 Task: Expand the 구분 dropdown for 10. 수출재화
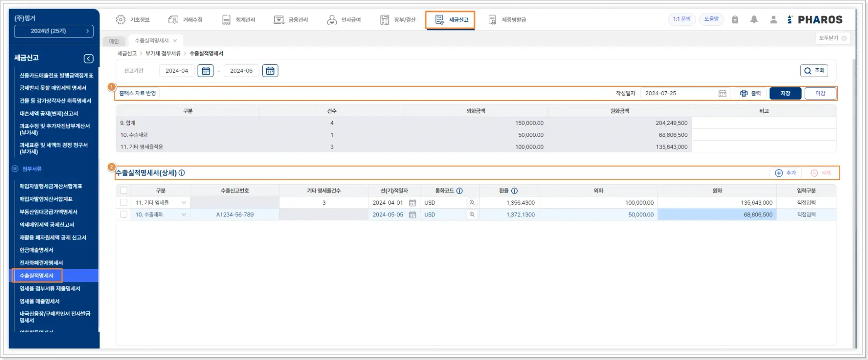point(184,215)
